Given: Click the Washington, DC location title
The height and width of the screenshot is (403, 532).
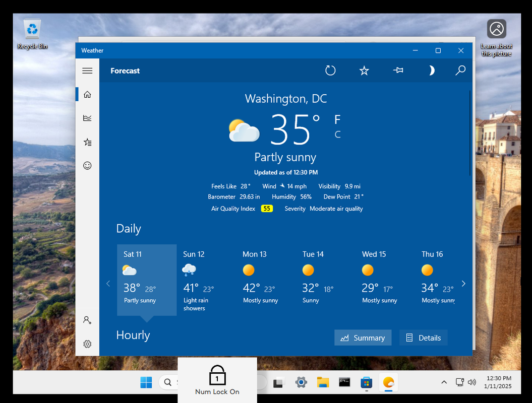Looking at the screenshot, I should pos(286,99).
